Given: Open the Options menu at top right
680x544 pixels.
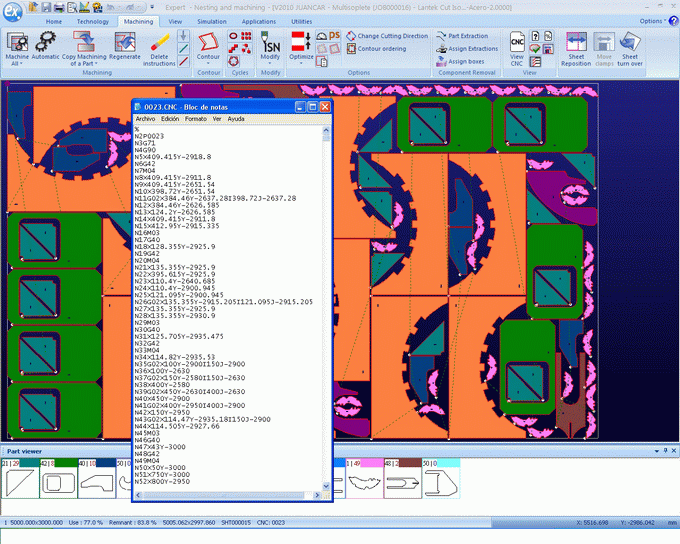Looking at the screenshot, I should coord(652,20).
